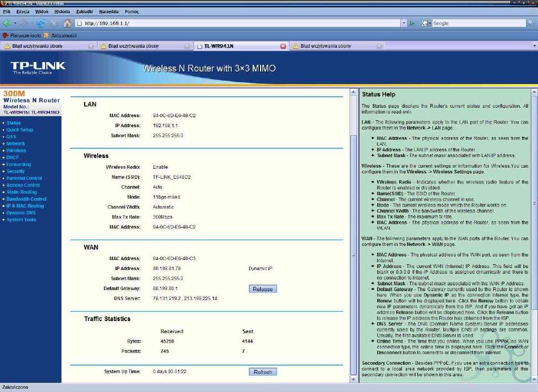Expand Static Routing in sidebar

21,192
